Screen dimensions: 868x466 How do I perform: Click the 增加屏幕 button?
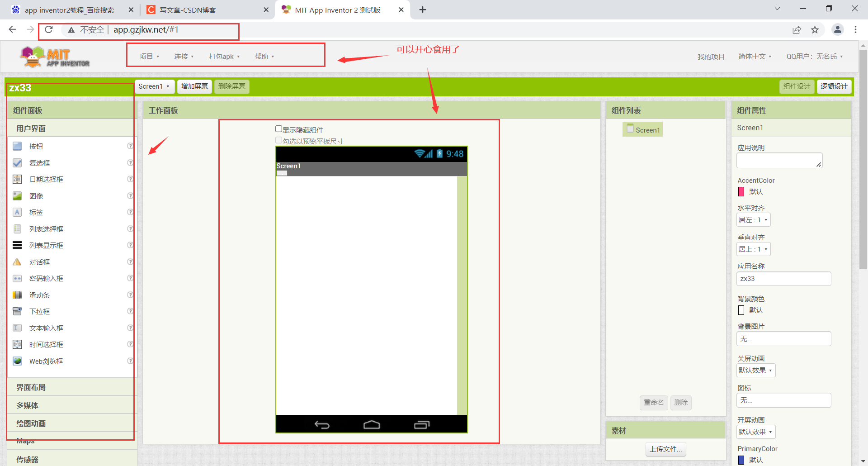pyautogui.click(x=194, y=86)
